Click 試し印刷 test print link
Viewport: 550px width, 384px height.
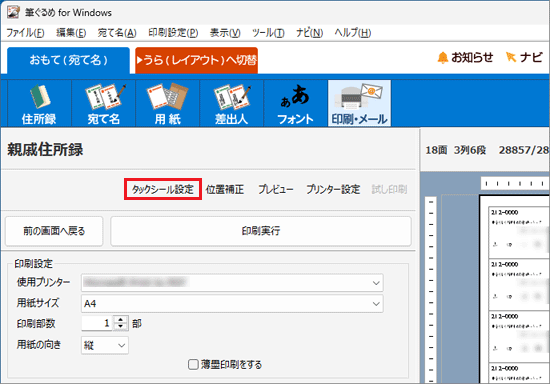click(x=389, y=189)
